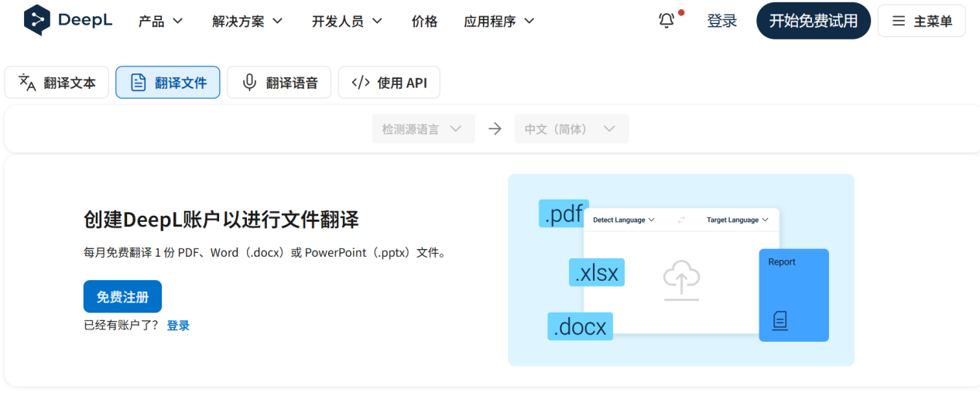Click Target Language dropdown in illustration
The image size is (980, 406).
coord(738,220)
